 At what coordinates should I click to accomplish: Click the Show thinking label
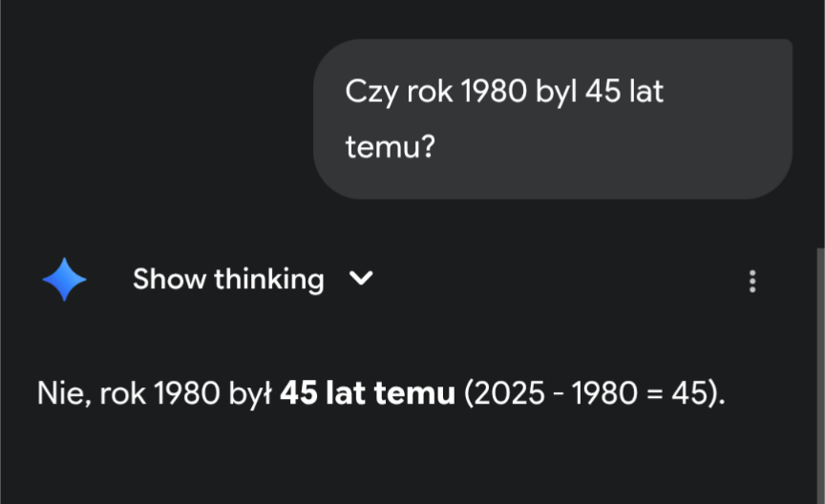(228, 279)
